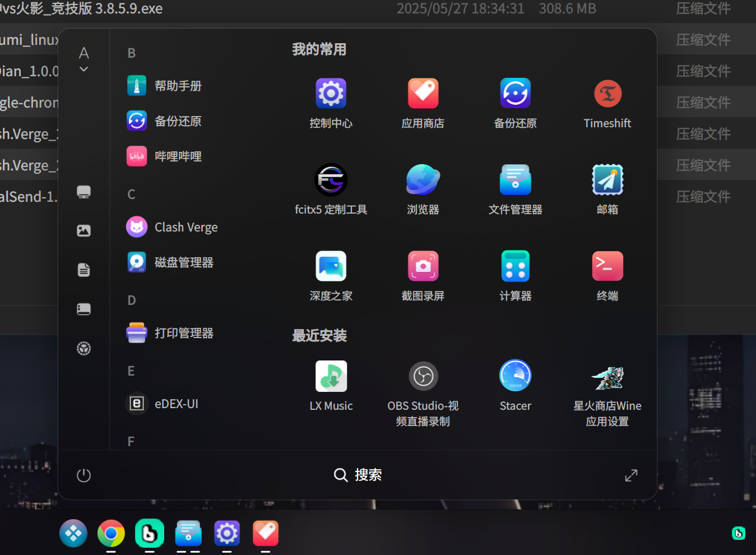Launch the 计算器 calculator
The height and width of the screenshot is (555, 756).
point(515,276)
